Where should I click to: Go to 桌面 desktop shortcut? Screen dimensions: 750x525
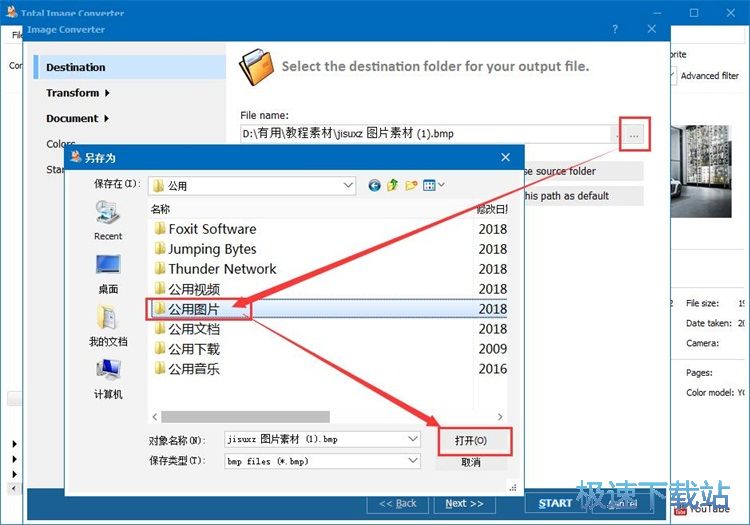(x=108, y=272)
